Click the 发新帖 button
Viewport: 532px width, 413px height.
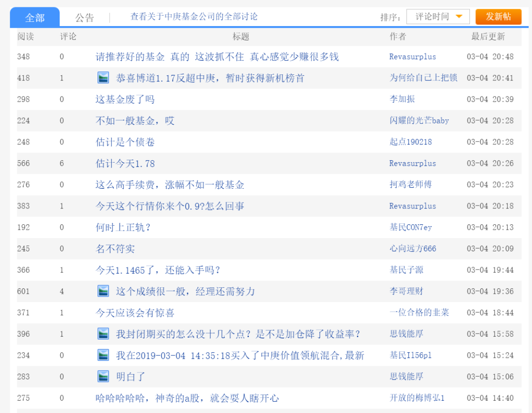click(499, 17)
